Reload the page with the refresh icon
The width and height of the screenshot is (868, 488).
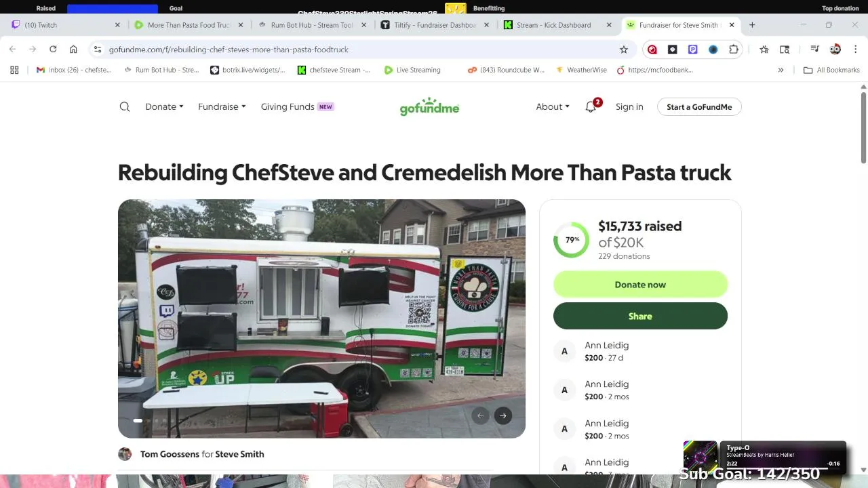point(53,49)
